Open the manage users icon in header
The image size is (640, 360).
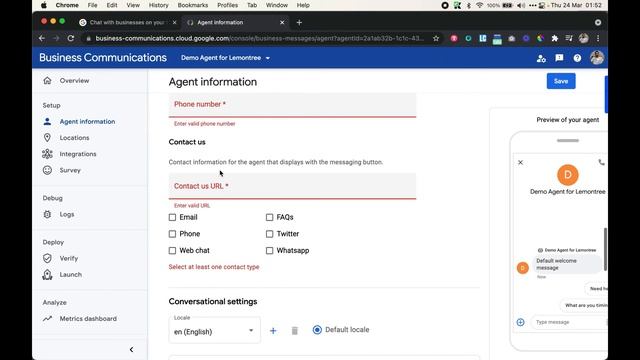pos(541,58)
